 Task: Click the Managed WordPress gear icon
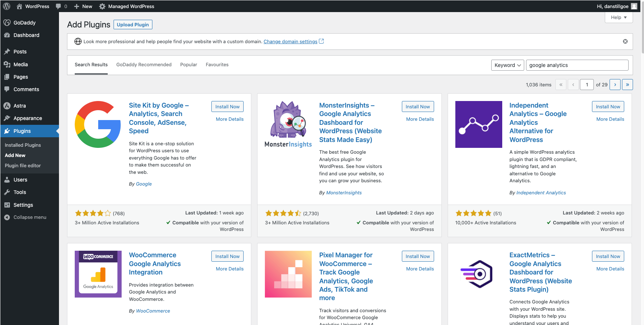click(x=102, y=6)
